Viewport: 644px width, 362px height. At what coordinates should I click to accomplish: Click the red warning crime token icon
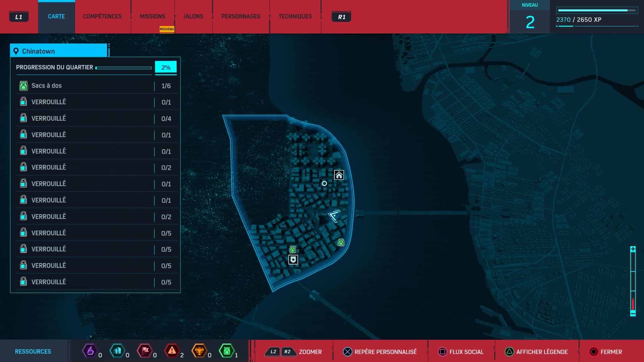click(172, 351)
